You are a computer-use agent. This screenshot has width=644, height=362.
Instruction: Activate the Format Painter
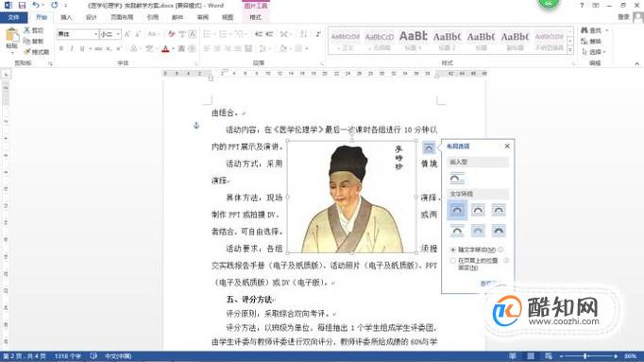click(x=37, y=52)
